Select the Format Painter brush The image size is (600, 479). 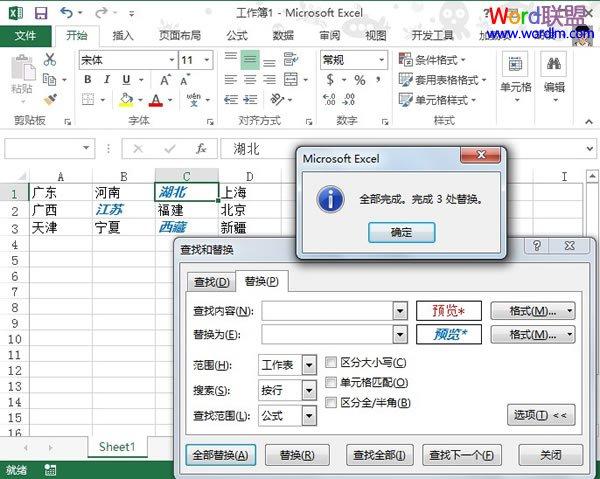pos(50,100)
